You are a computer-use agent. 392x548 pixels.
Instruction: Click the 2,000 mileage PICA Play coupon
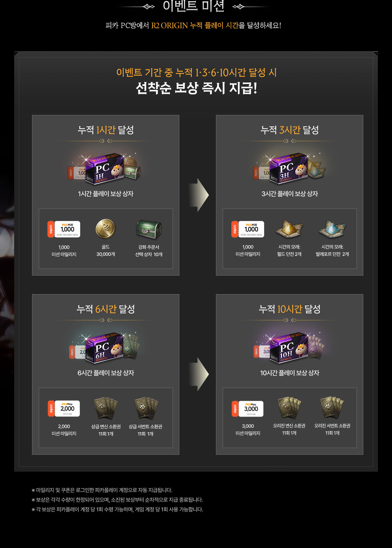point(64,409)
